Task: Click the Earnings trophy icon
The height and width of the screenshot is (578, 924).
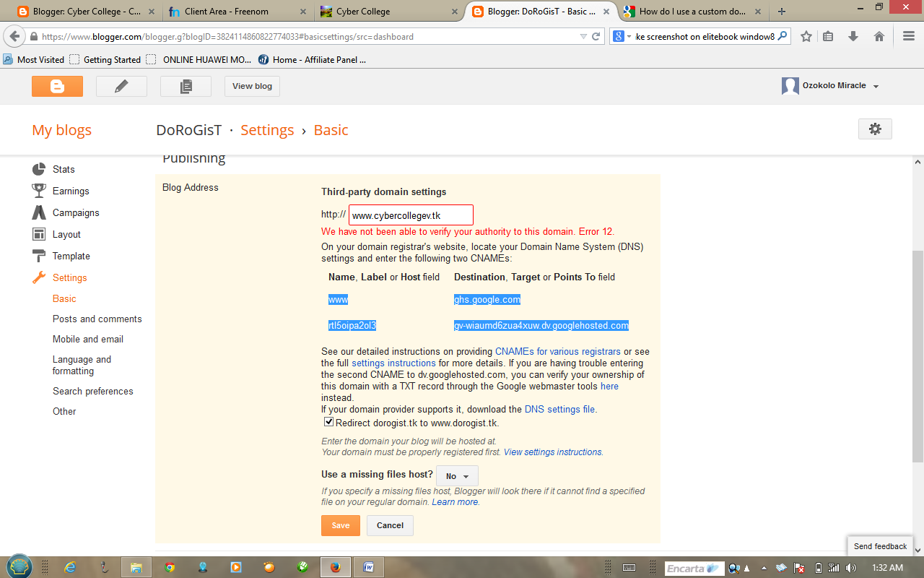Action: pyautogui.click(x=39, y=191)
